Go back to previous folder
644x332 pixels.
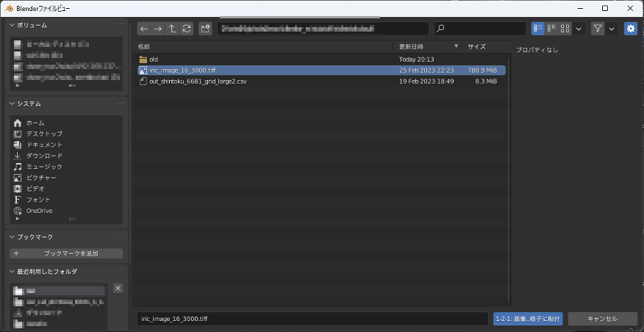tap(144, 29)
